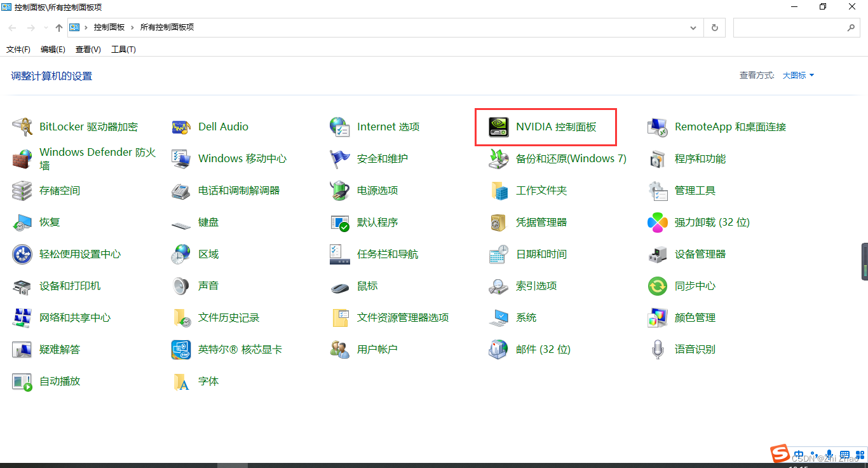Open 恢复 recovery icon
The height and width of the screenshot is (468, 868).
coord(22,222)
